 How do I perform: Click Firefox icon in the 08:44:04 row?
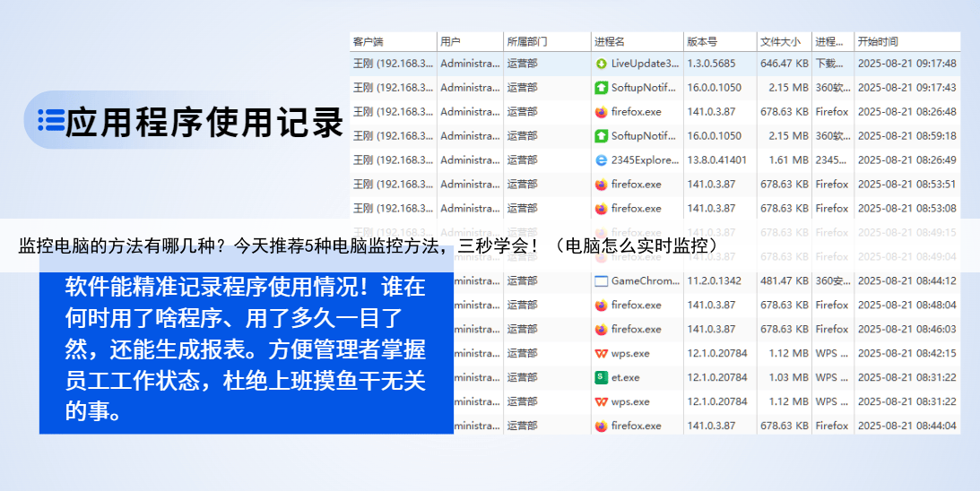pos(601,426)
